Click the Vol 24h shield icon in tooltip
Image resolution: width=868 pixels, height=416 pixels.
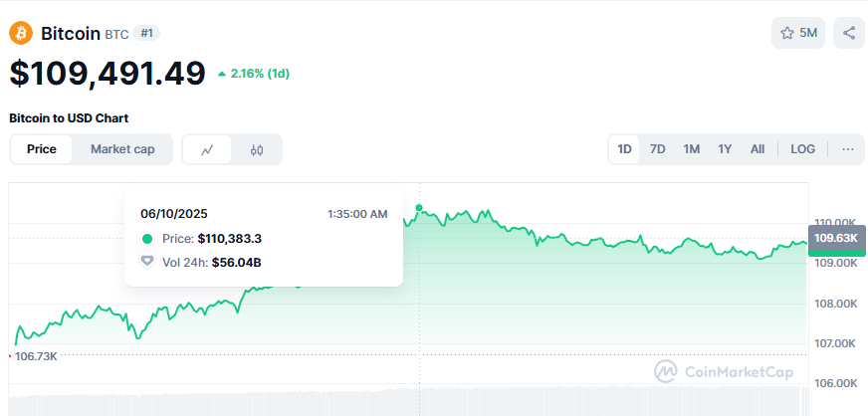(147, 262)
